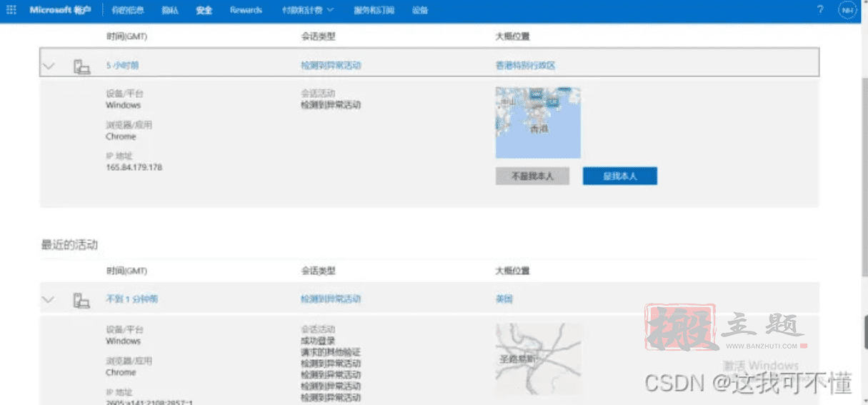
Task: Open the 圣路易斯 map thumbnail
Action: [x=538, y=359]
